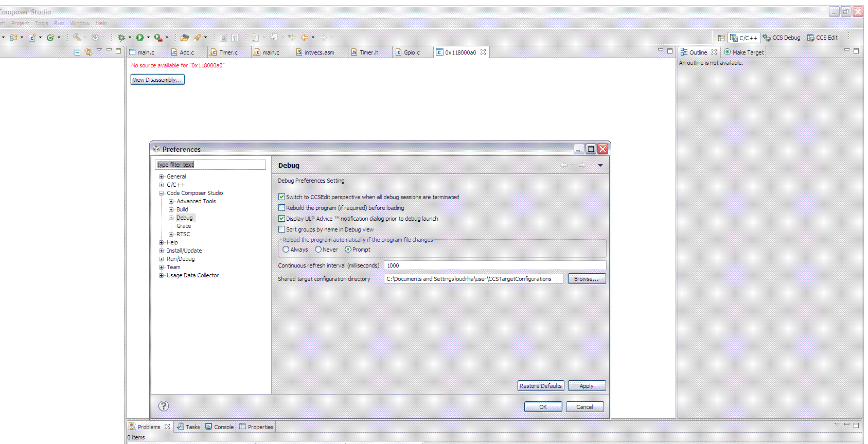Screen dimensions: 868x444
Task: Enable Sort groups by name in Debug view
Action: pos(281,229)
